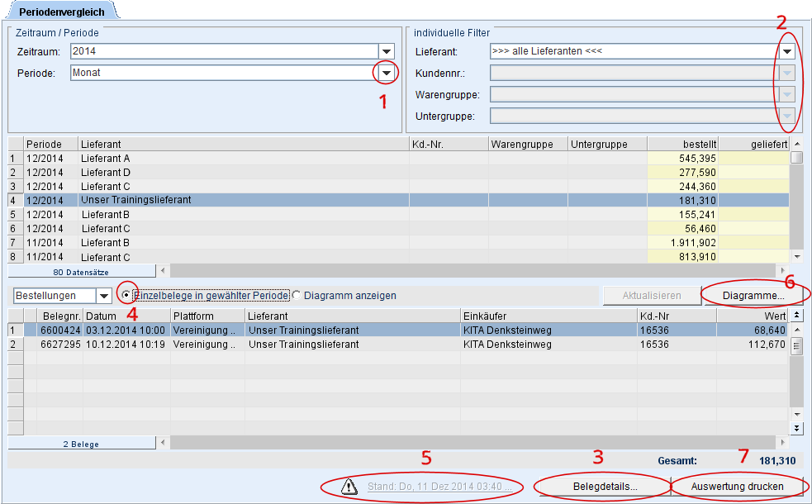Click the upper table horizontal scrollbar track
The image size is (812, 504).
click(471, 270)
